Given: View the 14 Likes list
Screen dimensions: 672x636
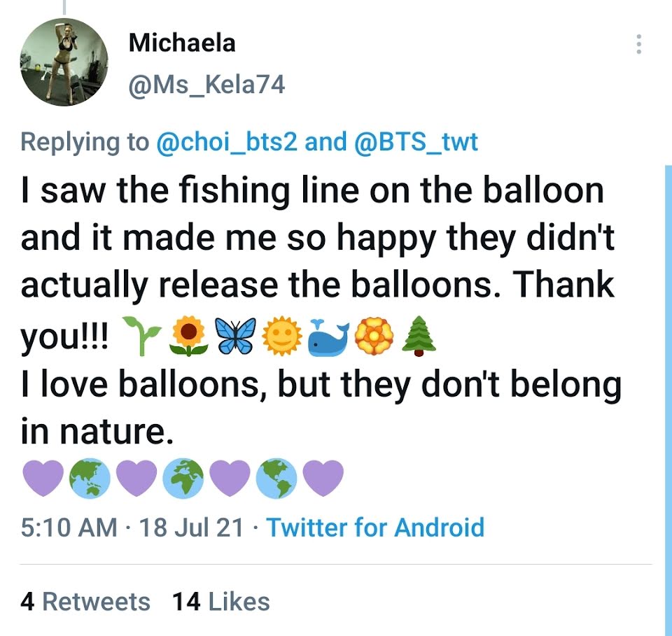Looking at the screenshot, I should (x=220, y=601).
